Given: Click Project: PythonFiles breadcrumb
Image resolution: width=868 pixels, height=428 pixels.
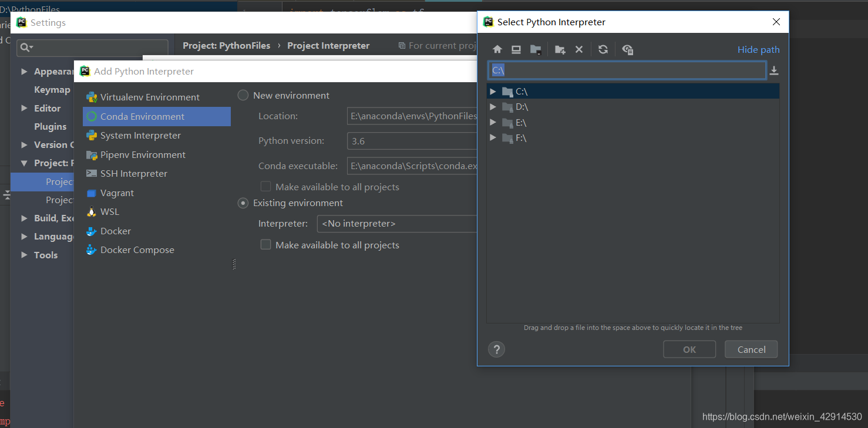Looking at the screenshot, I should click(x=227, y=46).
